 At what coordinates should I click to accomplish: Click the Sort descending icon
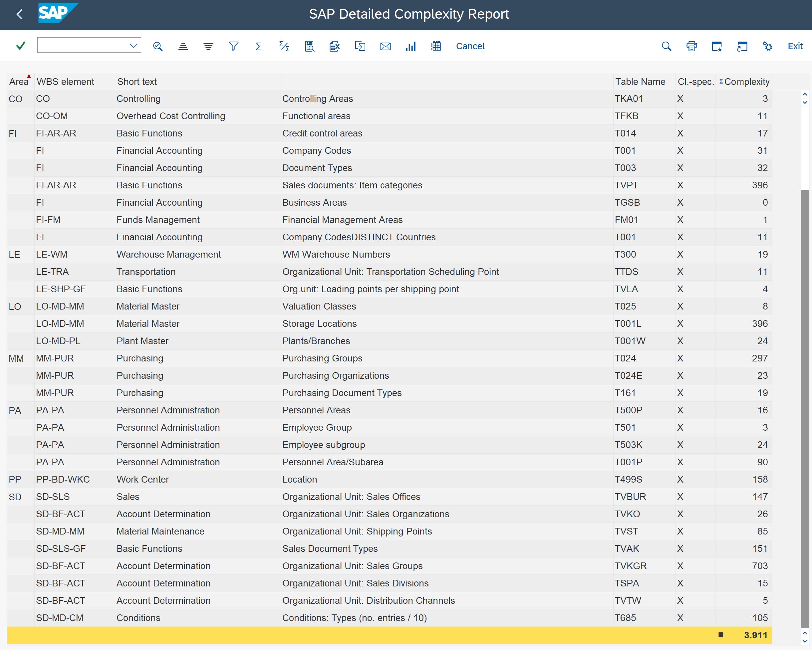pos(208,46)
